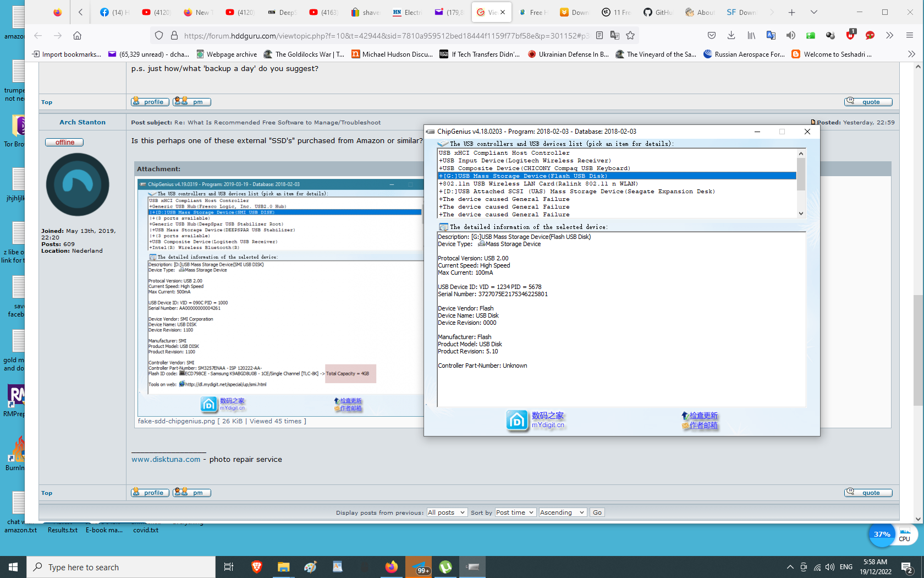Expand the list all tabs dropdown
This screenshot has height=578, width=924.
click(x=814, y=12)
